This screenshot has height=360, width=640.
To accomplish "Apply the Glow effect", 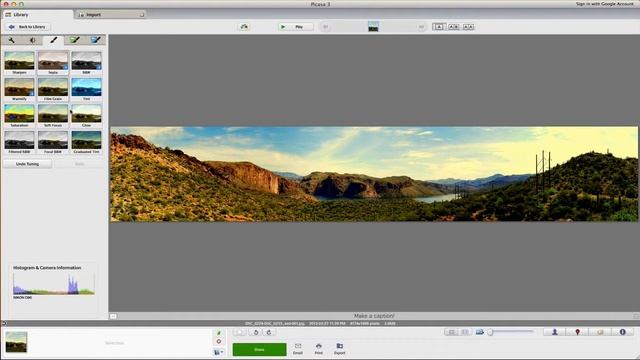I will click(86, 116).
